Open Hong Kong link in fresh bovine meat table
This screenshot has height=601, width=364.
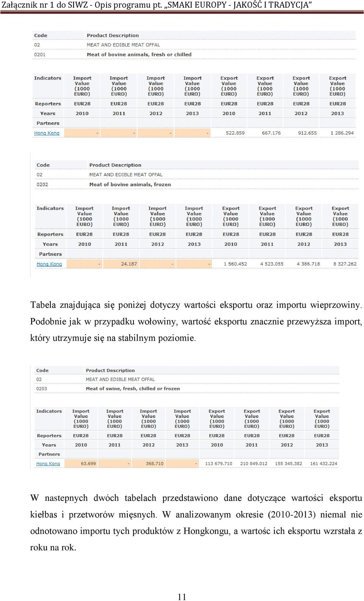(x=47, y=133)
